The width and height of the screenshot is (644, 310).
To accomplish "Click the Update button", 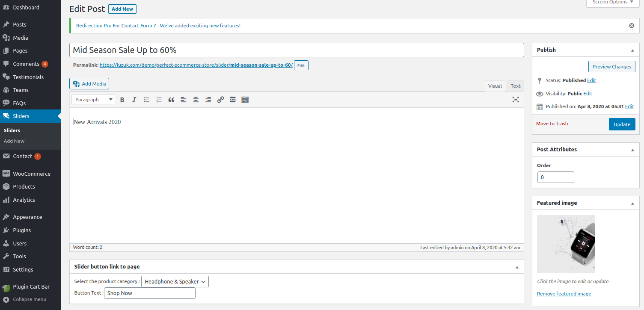I will (x=622, y=124).
